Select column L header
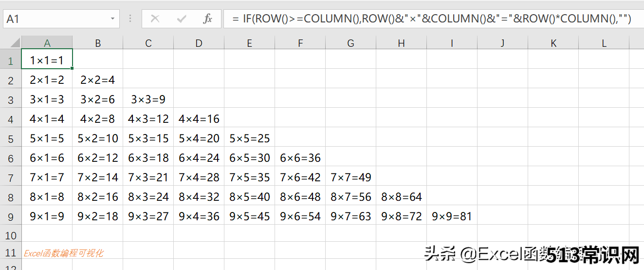The height and width of the screenshot is (270, 644). click(604, 43)
